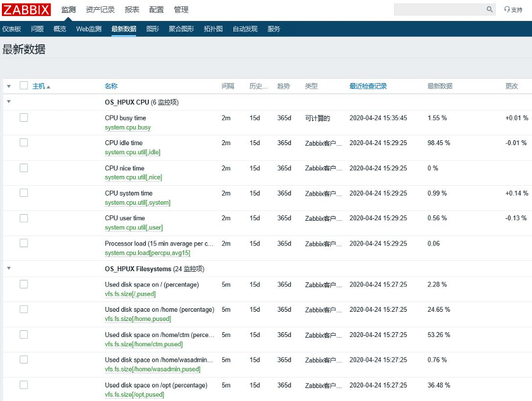532x401 pixels.
Task: Open the 支持 support link
Action: pos(514,9)
